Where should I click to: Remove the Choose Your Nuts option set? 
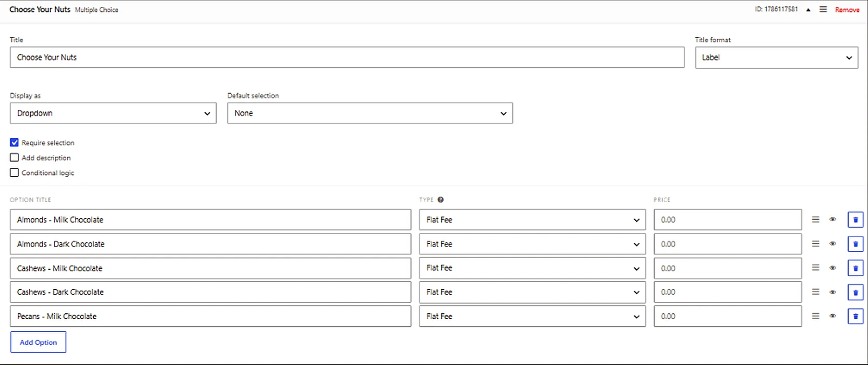(x=847, y=10)
